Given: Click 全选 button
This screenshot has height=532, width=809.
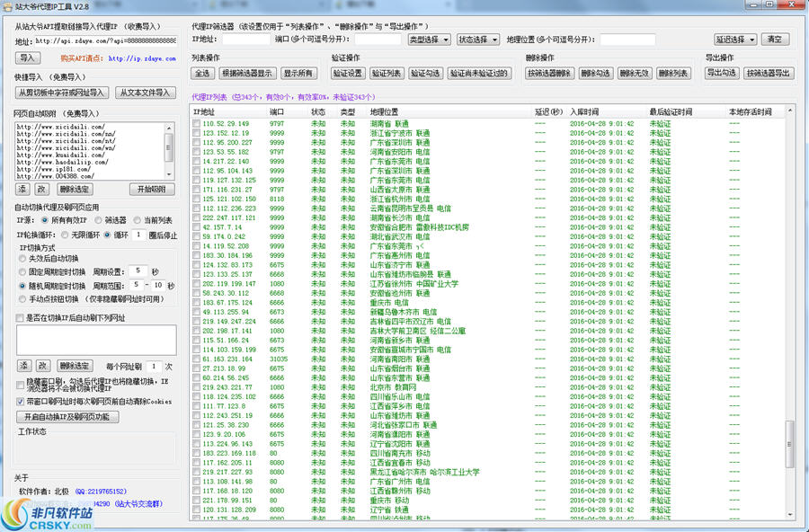Looking at the screenshot, I should pyautogui.click(x=202, y=74).
